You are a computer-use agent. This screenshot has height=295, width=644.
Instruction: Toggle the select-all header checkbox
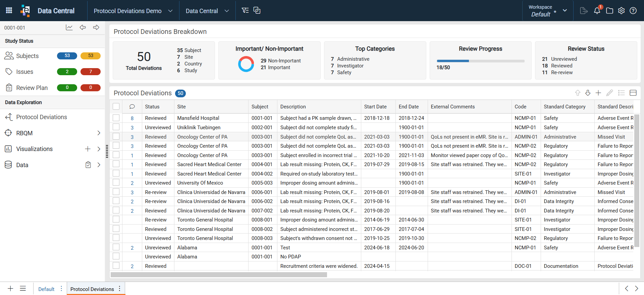[116, 106]
